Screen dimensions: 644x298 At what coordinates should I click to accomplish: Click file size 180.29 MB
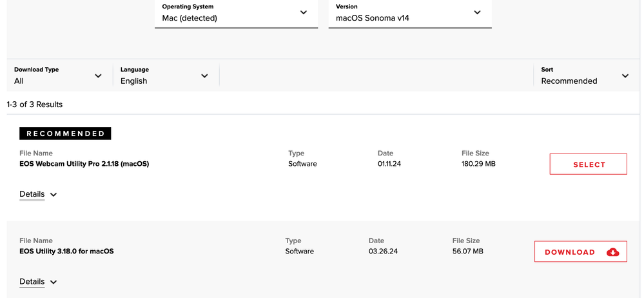click(x=478, y=164)
